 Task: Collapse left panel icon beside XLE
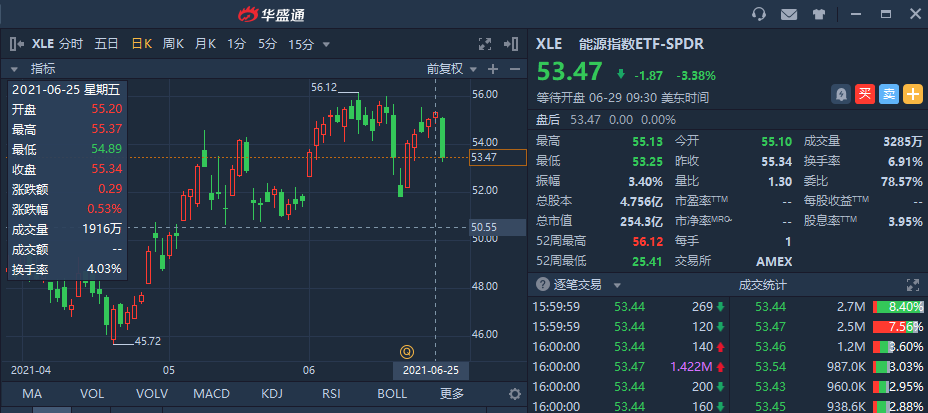pyautogui.click(x=17, y=44)
